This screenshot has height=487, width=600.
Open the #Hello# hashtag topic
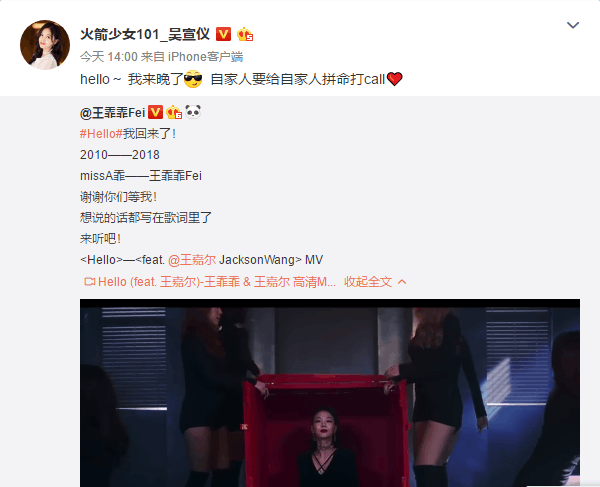pyautogui.click(x=101, y=134)
